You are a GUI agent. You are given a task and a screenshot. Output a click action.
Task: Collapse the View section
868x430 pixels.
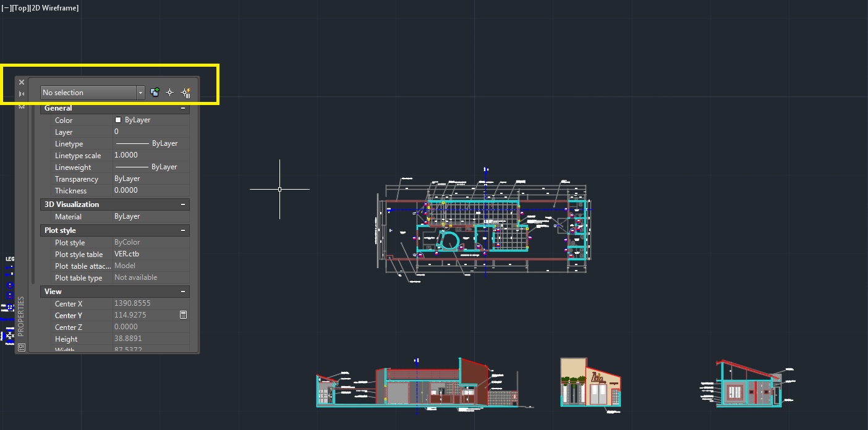point(183,292)
